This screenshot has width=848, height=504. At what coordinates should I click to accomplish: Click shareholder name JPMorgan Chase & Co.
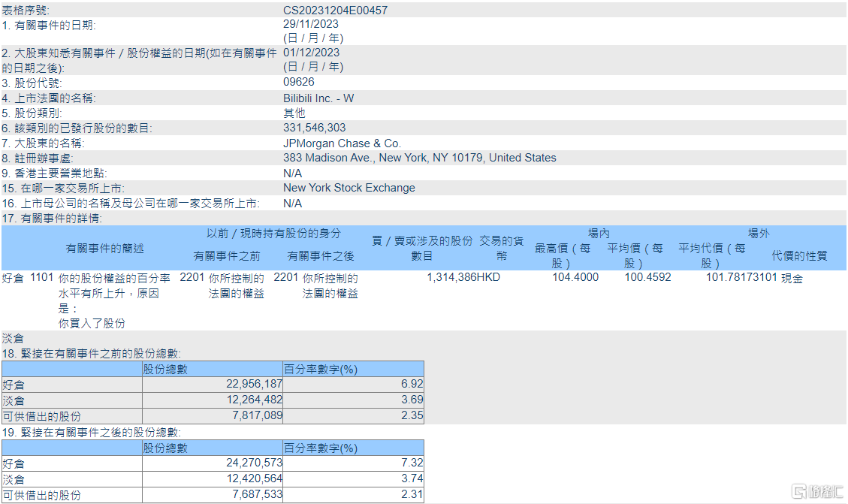(342, 143)
